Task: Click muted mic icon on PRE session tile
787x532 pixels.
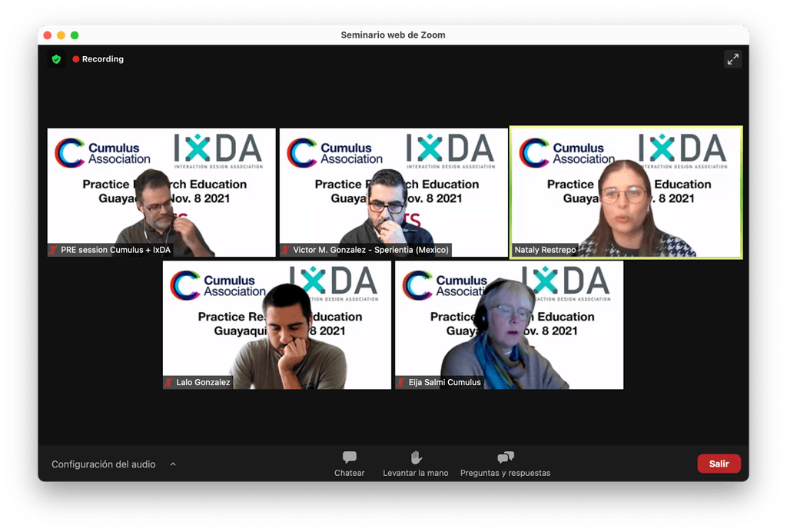Action: tap(53, 249)
